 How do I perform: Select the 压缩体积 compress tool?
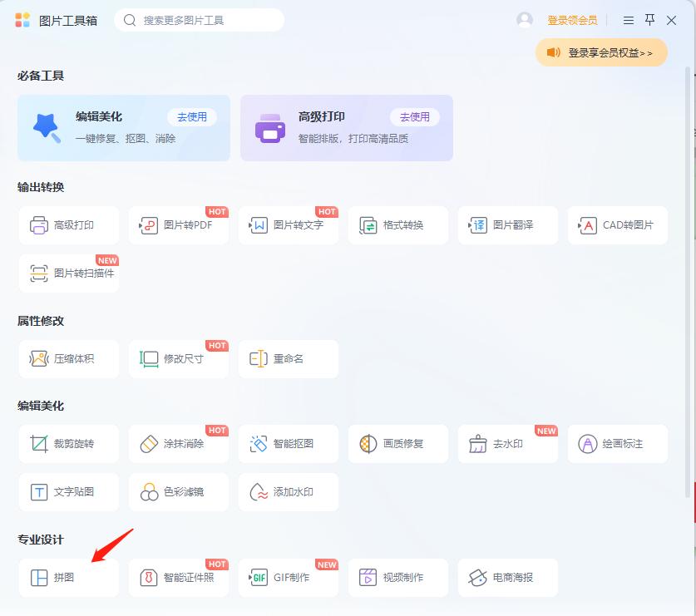[x=68, y=358]
